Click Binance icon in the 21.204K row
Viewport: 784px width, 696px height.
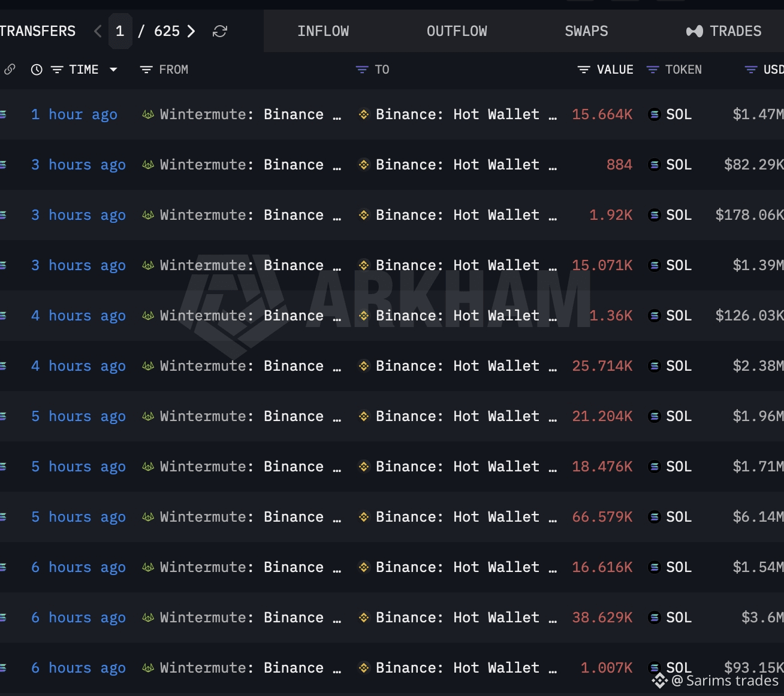(363, 416)
